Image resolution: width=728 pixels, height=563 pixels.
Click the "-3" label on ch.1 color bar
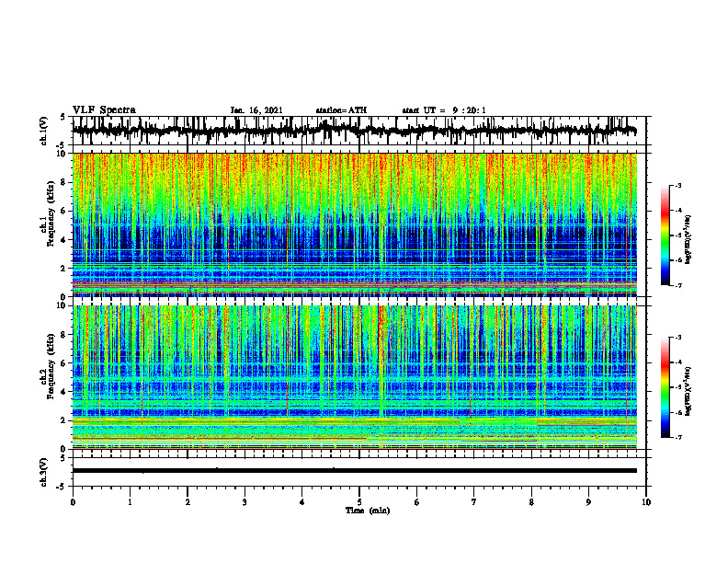click(x=678, y=186)
